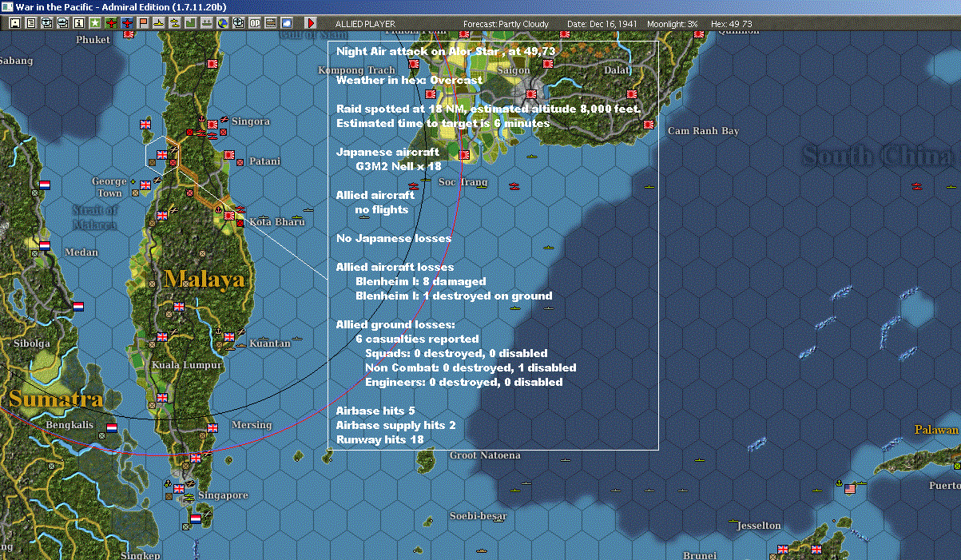Select the Japanese flag beside Patani
Screen dimensions: 961x560
point(228,155)
